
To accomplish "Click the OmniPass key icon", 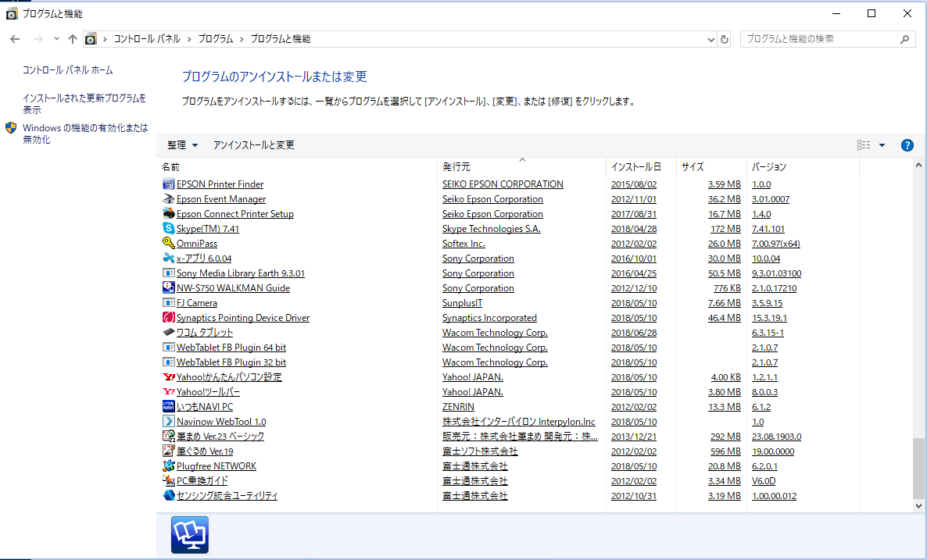I will (168, 244).
